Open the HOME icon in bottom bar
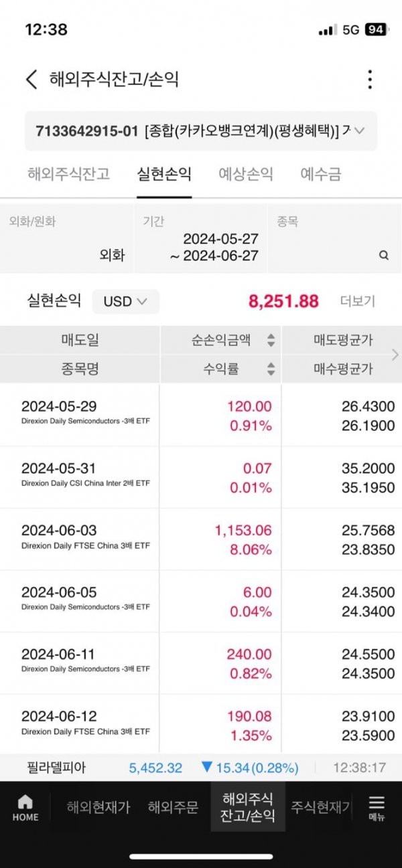Viewport: 402px width, 868px height. pos(25,808)
